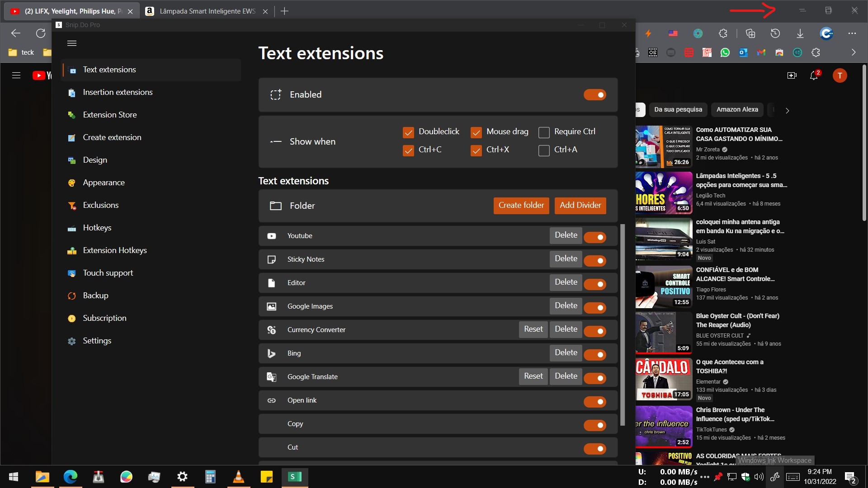Screen dimensions: 868x488
Task: Click the Currency Converter extension icon
Action: [x=271, y=330]
